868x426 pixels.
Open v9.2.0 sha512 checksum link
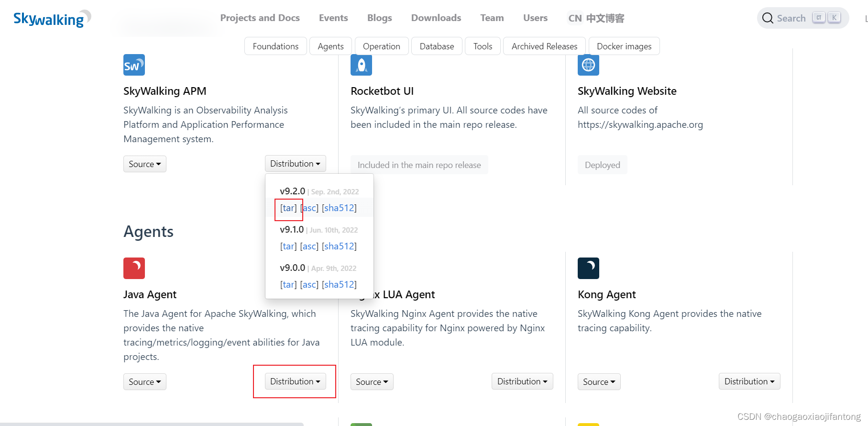tap(339, 208)
